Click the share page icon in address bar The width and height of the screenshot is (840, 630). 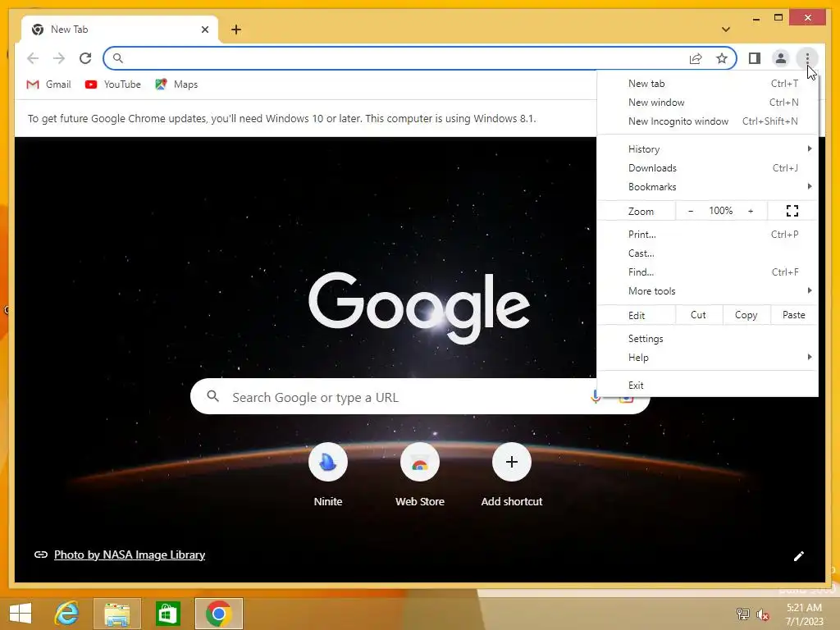[x=696, y=58]
